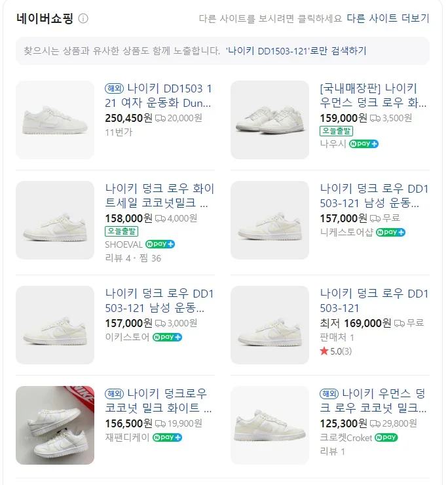448x485 pixels.
Task: Open the 다른 사이트 더보기 link
Action: [x=388, y=18]
